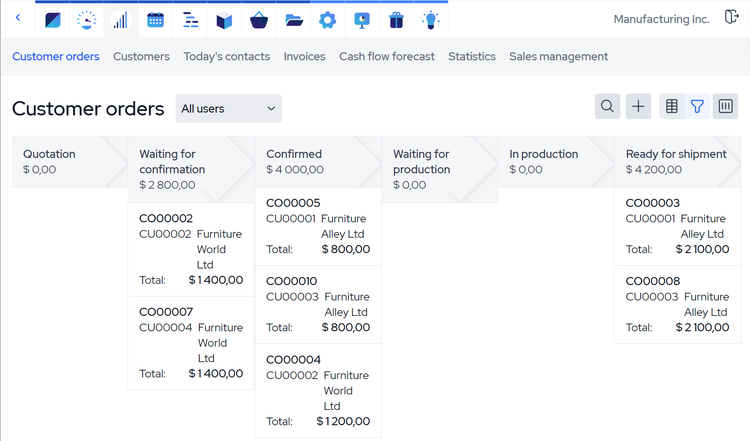Switch to Cash flow forecast tab
Viewport: 750px width, 441px height.
pos(386,57)
